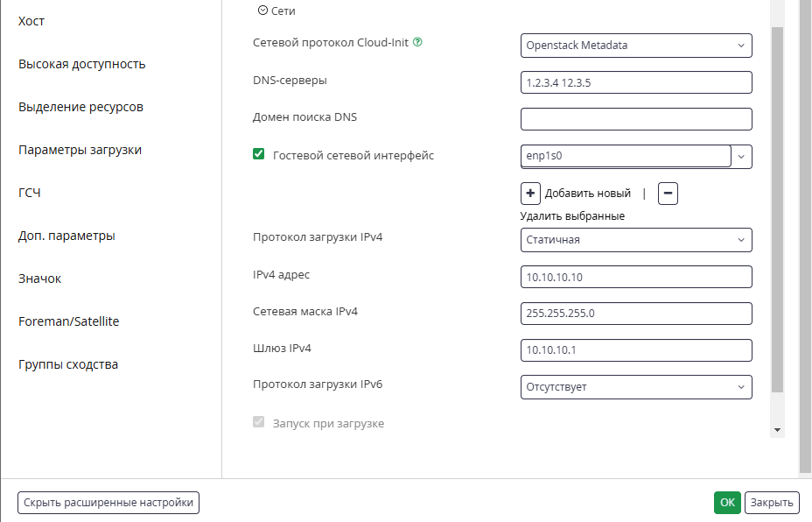Click the plus icon to add new interface
The height and width of the screenshot is (522, 812).
(x=530, y=194)
